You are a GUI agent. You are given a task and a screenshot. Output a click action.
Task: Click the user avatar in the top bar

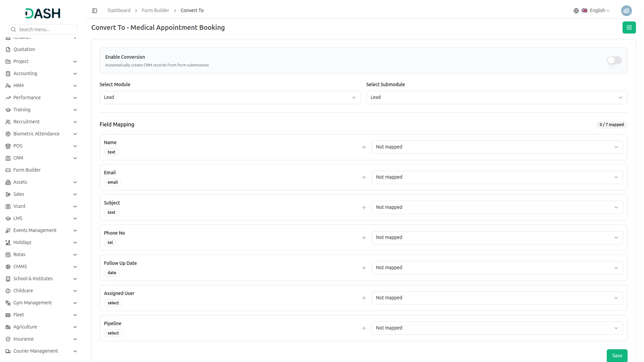coord(627,10)
